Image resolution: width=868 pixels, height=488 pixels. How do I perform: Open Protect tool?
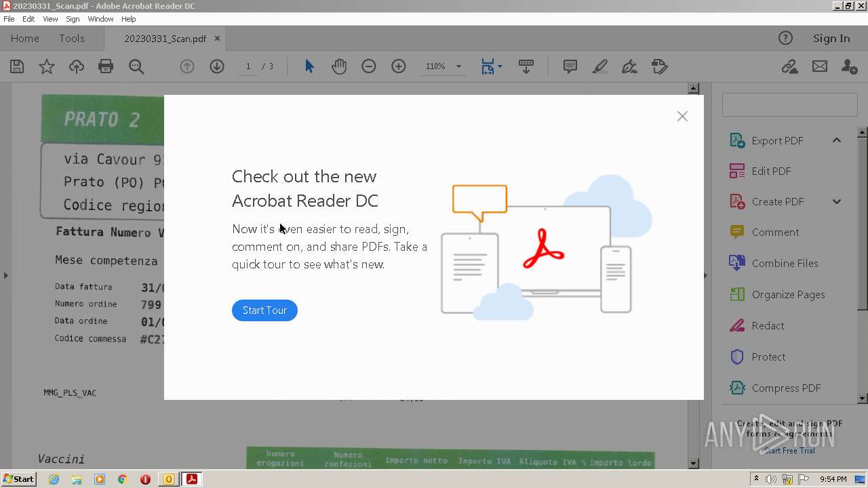click(768, 357)
